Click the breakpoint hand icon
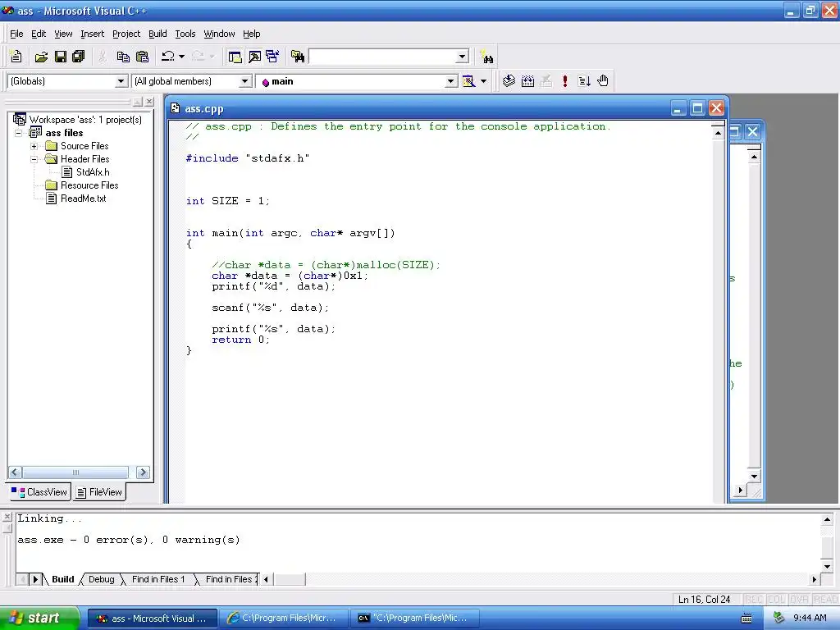The height and width of the screenshot is (630, 840). (603, 81)
